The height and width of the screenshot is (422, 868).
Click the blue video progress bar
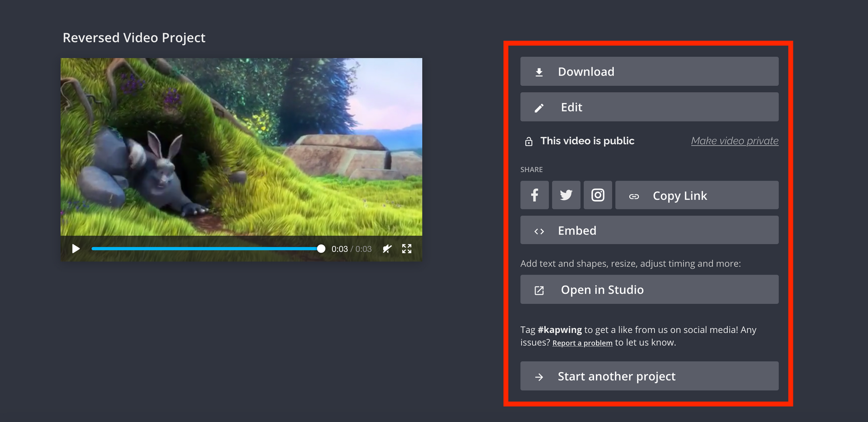tap(204, 249)
